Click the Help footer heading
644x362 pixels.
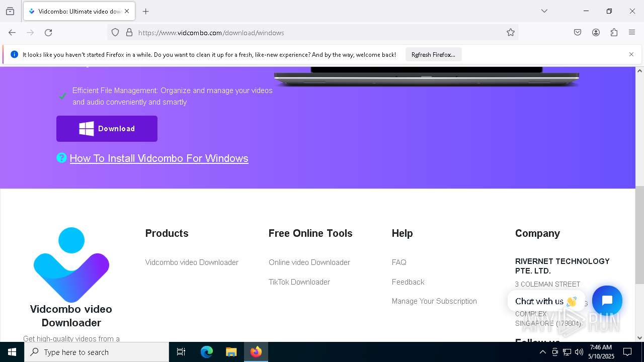pyautogui.click(x=402, y=233)
